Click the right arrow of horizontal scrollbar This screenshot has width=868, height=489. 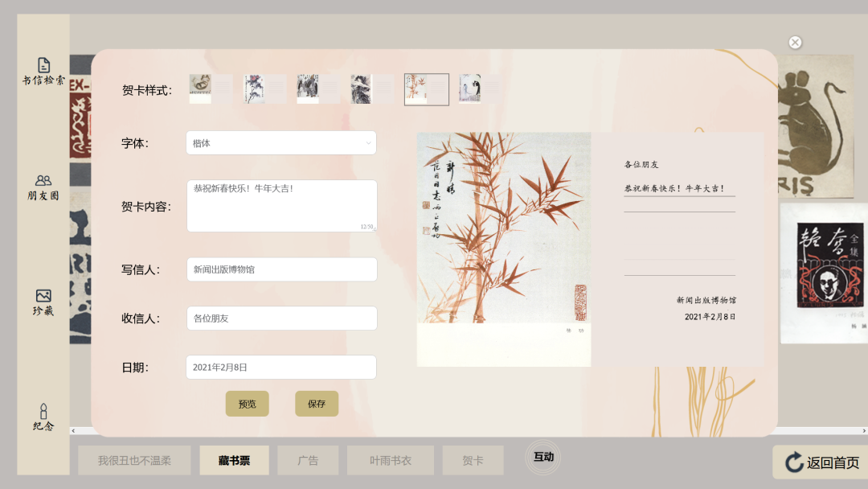864,431
